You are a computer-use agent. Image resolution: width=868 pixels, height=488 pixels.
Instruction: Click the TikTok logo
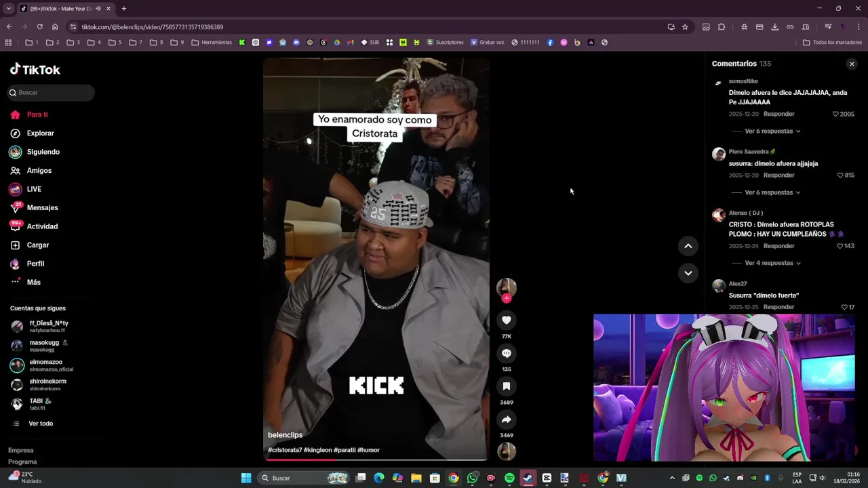point(35,69)
